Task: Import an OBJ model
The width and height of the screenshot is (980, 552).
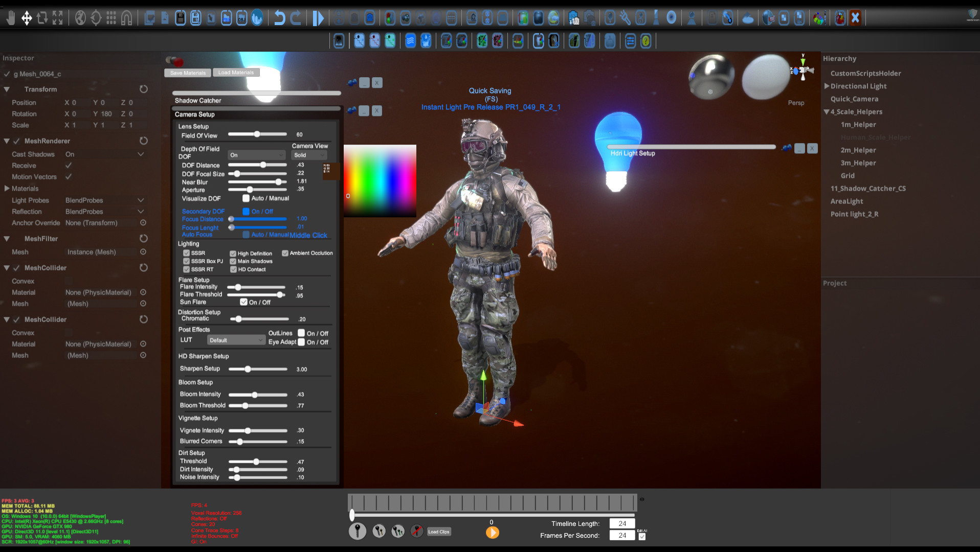Action: pyautogui.click(x=241, y=18)
